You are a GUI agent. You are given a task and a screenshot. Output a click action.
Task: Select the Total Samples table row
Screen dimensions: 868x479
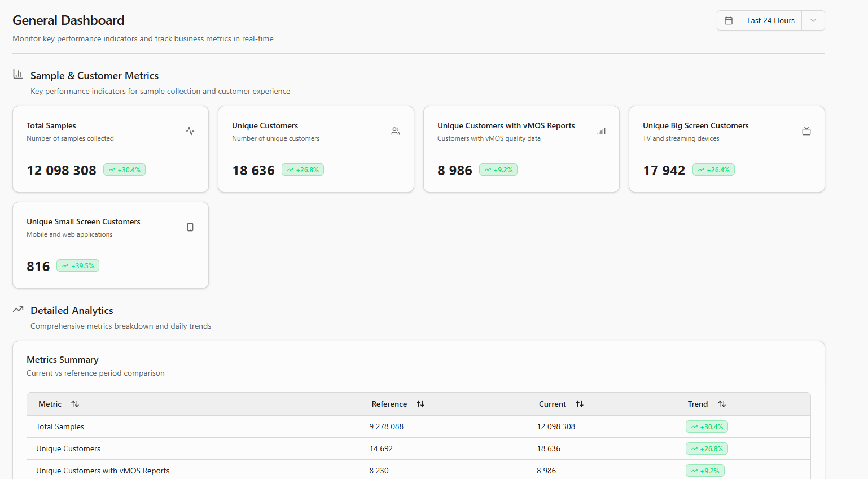[60, 426]
